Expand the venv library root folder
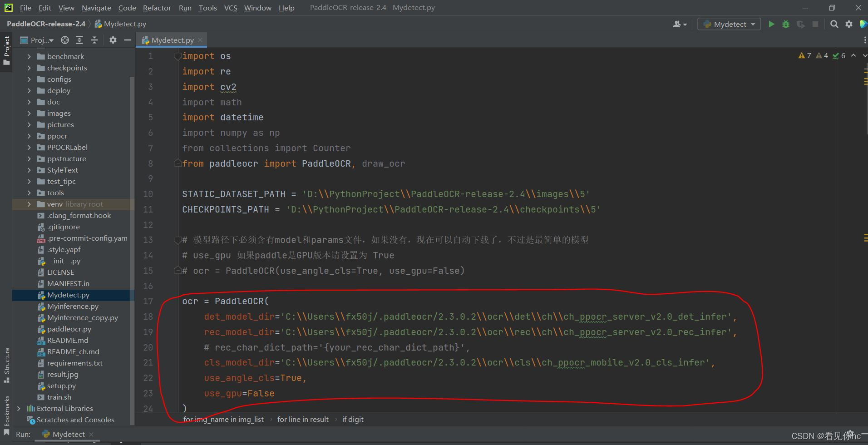 pos(29,204)
